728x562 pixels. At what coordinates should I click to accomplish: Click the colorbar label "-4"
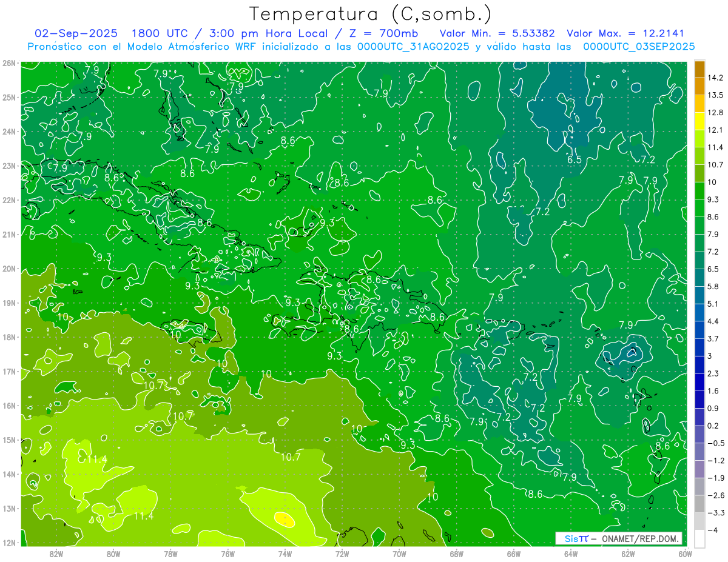tap(713, 530)
